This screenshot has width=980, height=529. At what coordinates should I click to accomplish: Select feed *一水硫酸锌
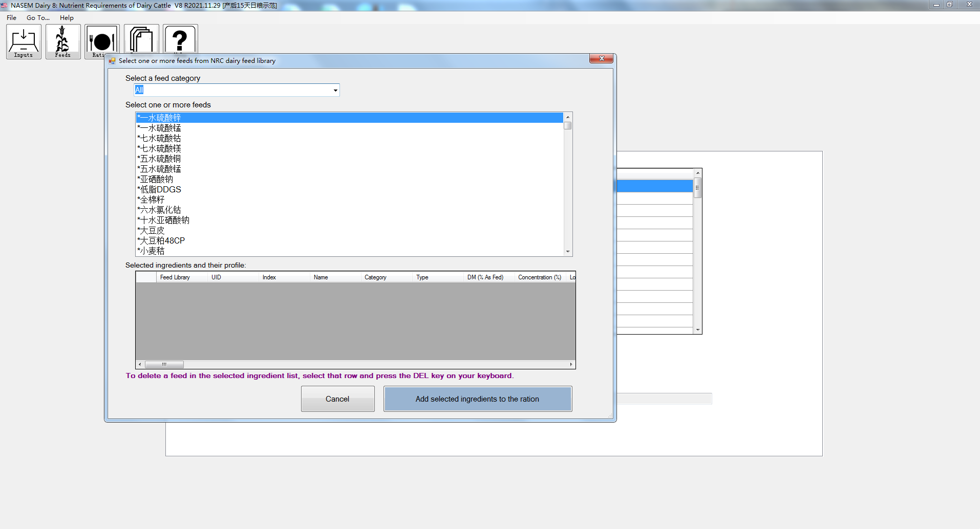tap(349, 118)
